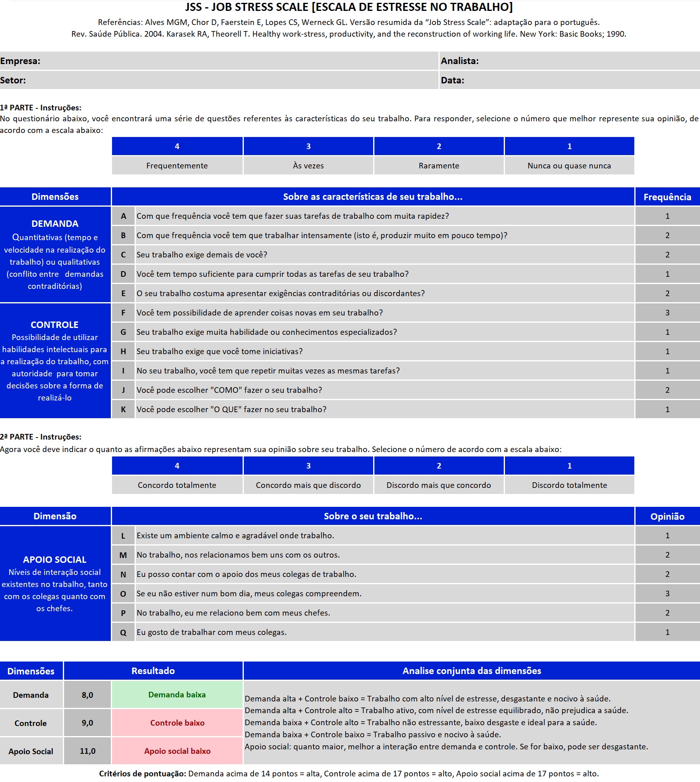Click the Nunca ou quase nunca option

569,165
